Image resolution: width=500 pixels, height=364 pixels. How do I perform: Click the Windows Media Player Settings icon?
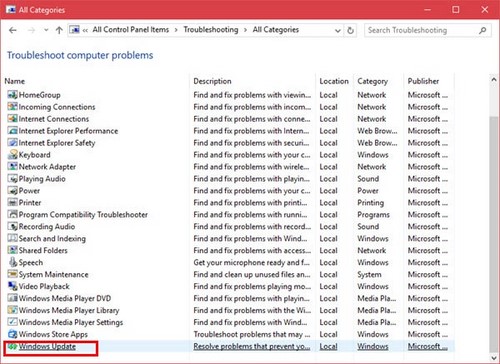pos(12,322)
